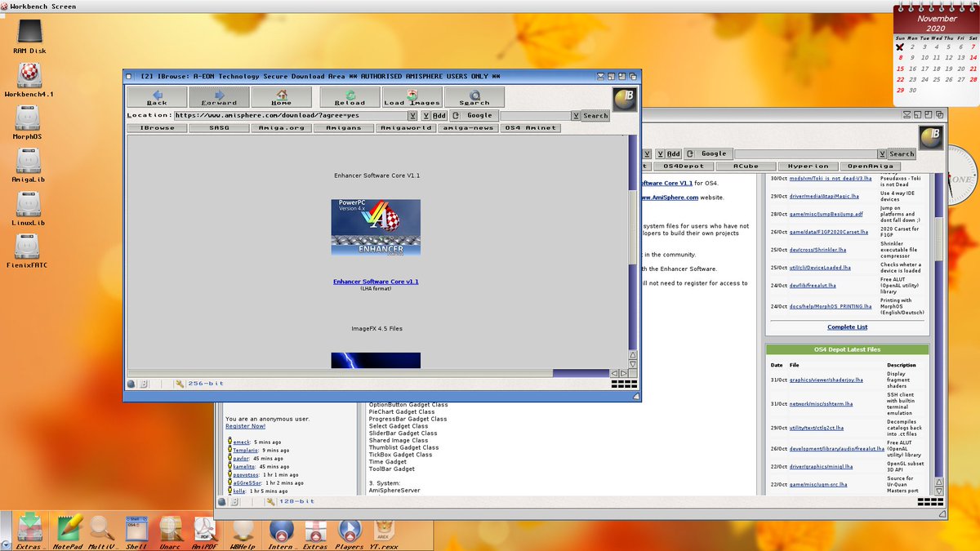Open the network/ssh/sshterm.lha link
Viewport: 980px width, 551px height.
pos(821,404)
